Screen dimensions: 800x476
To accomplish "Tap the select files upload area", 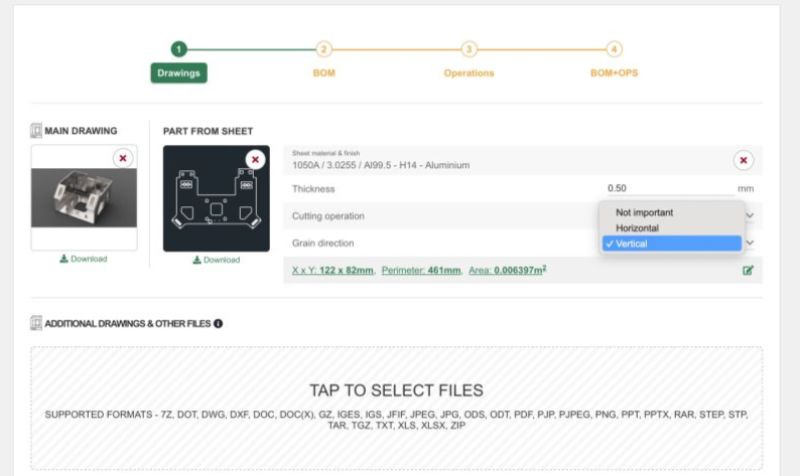I will pyautogui.click(x=396, y=406).
